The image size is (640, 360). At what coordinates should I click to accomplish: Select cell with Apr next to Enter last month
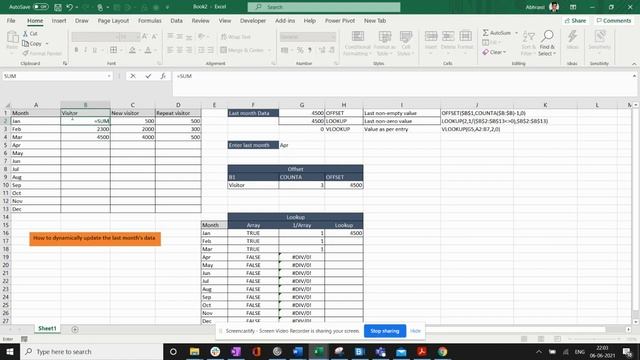point(302,145)
